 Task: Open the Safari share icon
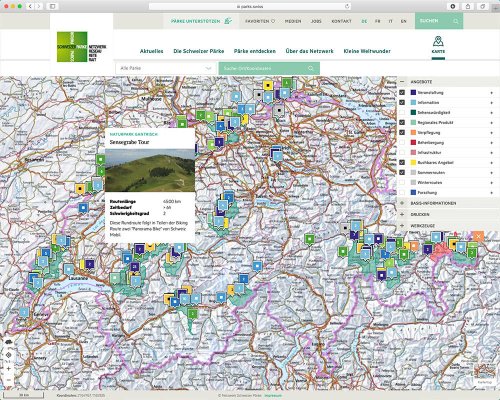(468, 6)
